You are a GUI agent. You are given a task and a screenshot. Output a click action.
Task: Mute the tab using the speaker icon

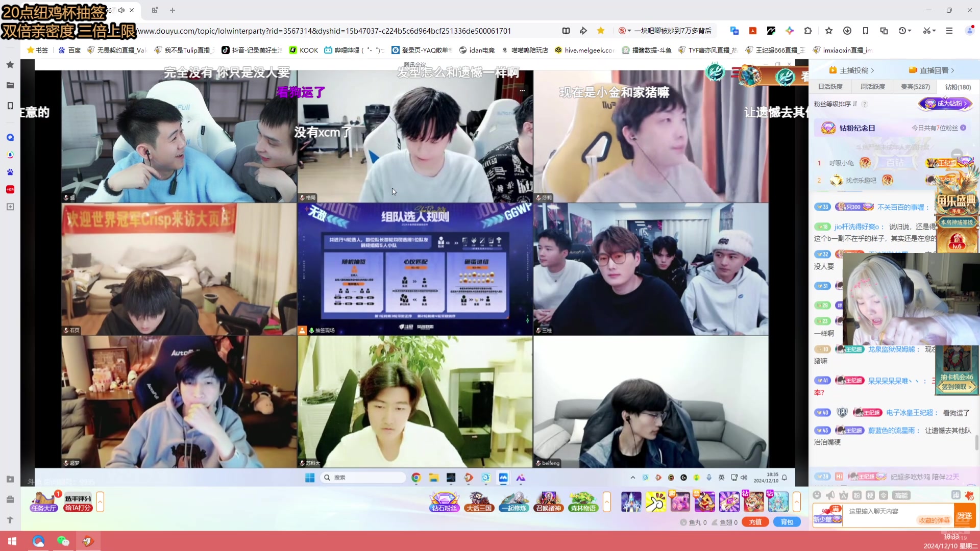coord(121,10)
